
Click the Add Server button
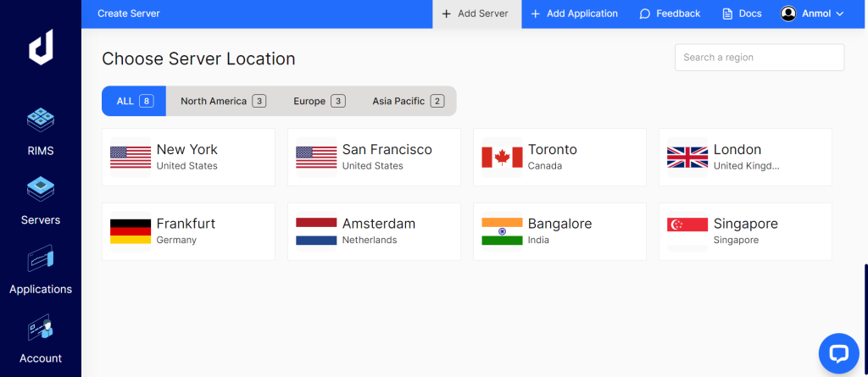pyautogui.click(x=476, y=14)
